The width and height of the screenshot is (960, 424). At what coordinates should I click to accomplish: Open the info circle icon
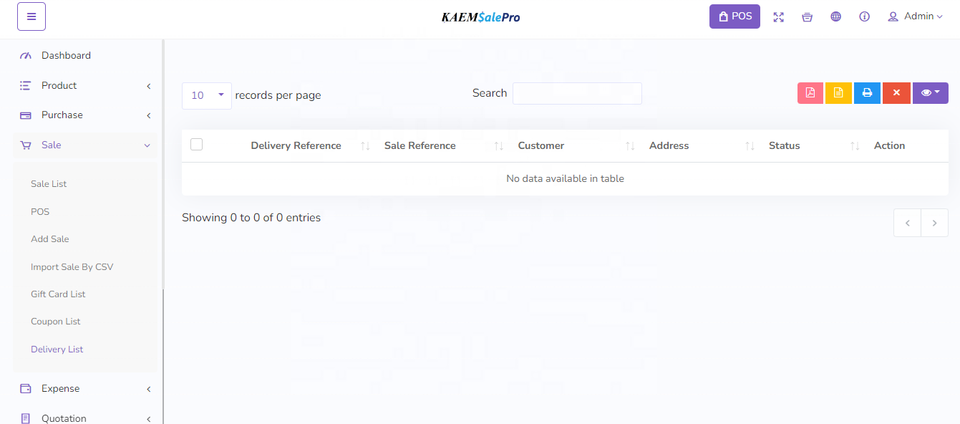click(864, 17)
